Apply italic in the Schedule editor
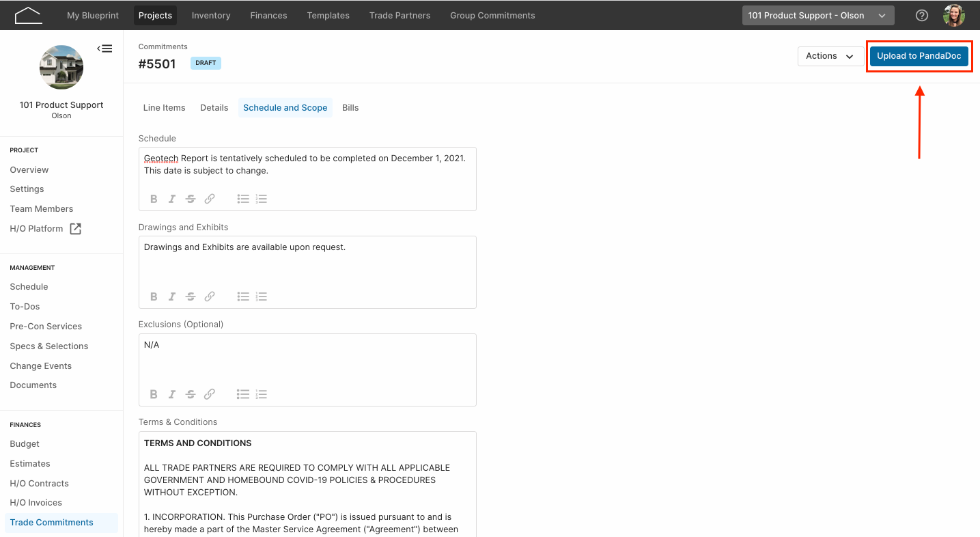This screenshot has height=537, width=980. pos(172,199)
